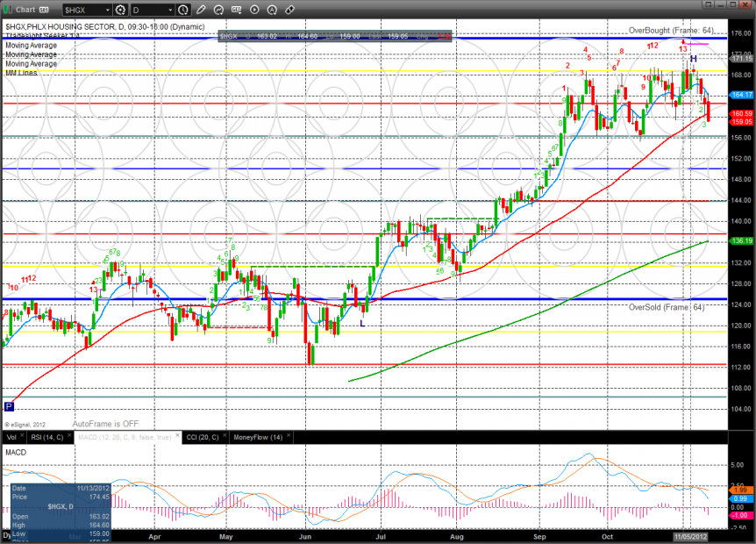This screenshot has height=544, width=756.
Task: Close the MoneyFlow (14) tab
Action: (289, 435)
